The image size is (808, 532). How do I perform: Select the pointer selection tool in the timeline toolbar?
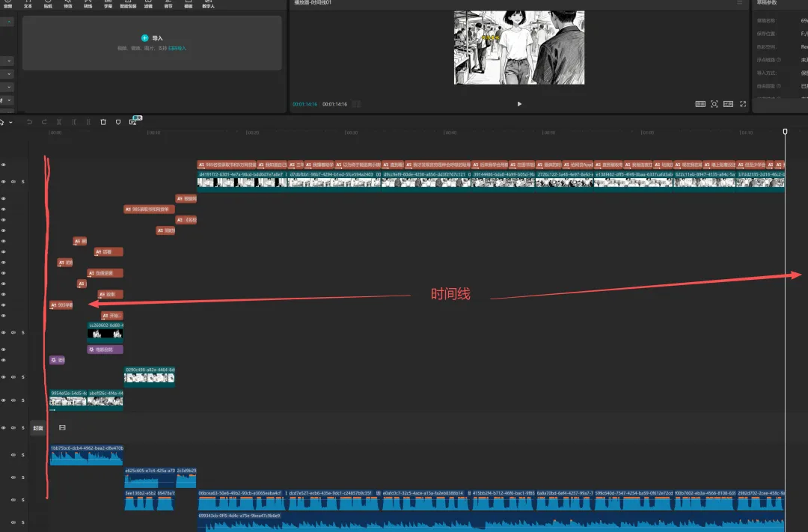2,122
